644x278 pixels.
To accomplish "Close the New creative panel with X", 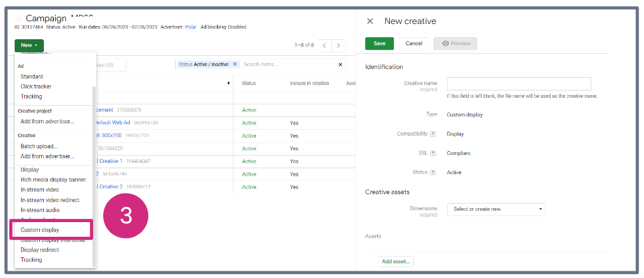I will click(370, 21).
